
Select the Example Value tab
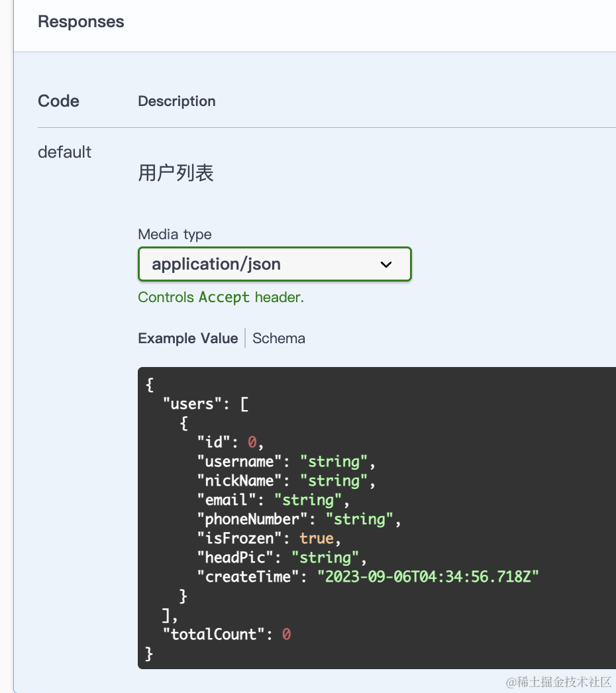[187, 339]
